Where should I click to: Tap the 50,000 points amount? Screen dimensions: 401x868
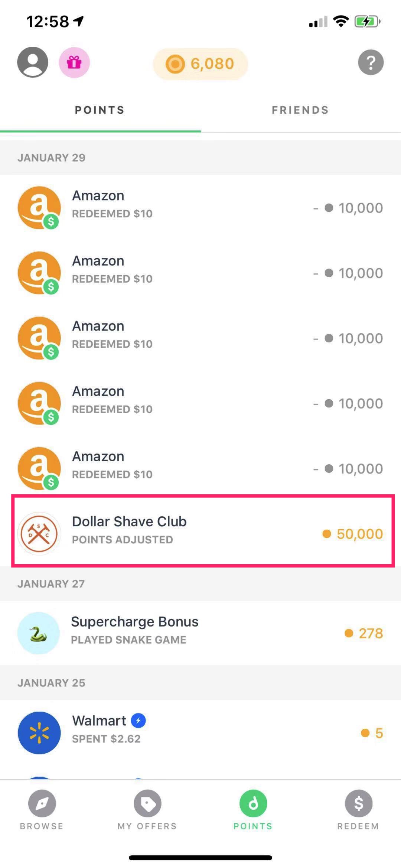[359, 534]
